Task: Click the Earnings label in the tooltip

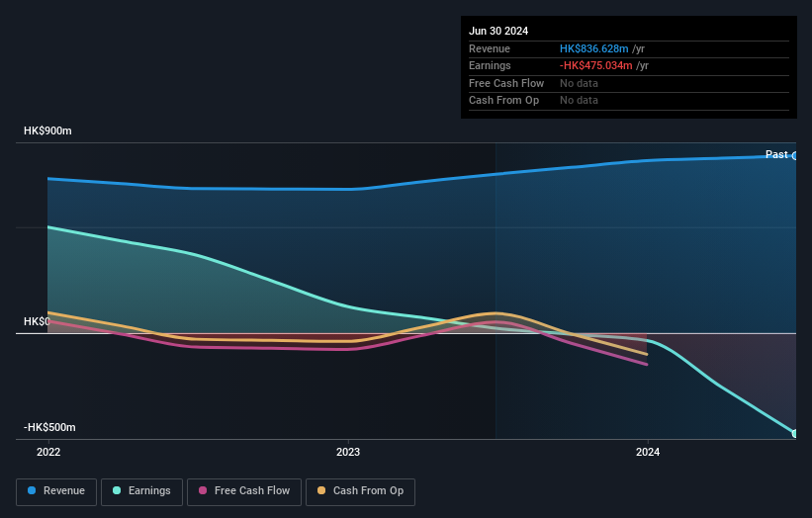Action: [x=490, y=65]
